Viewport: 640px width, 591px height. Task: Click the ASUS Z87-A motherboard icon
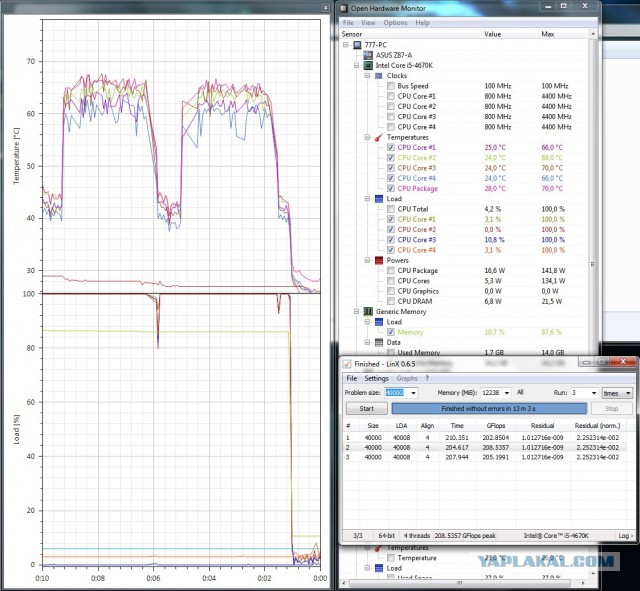point(368,55)
